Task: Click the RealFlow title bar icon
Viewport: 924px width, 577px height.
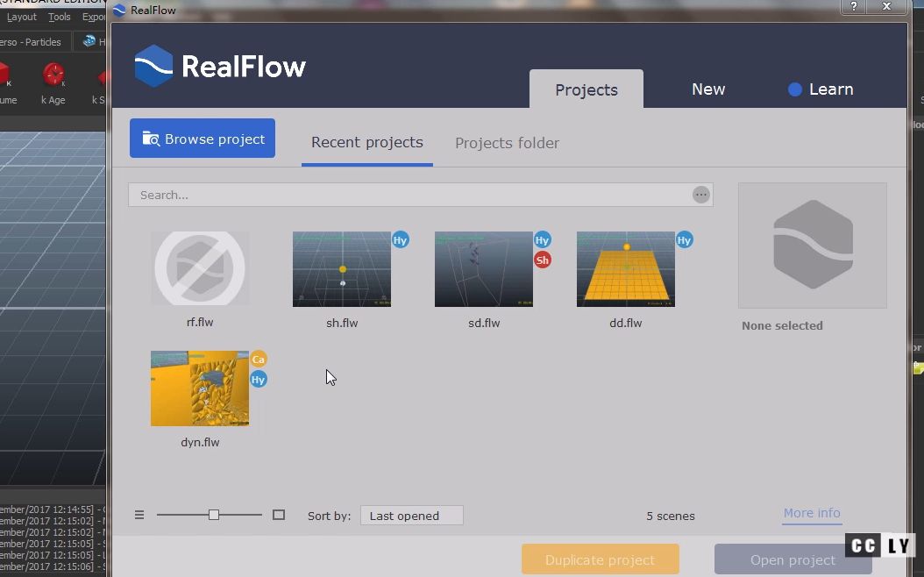Action: 119,10
